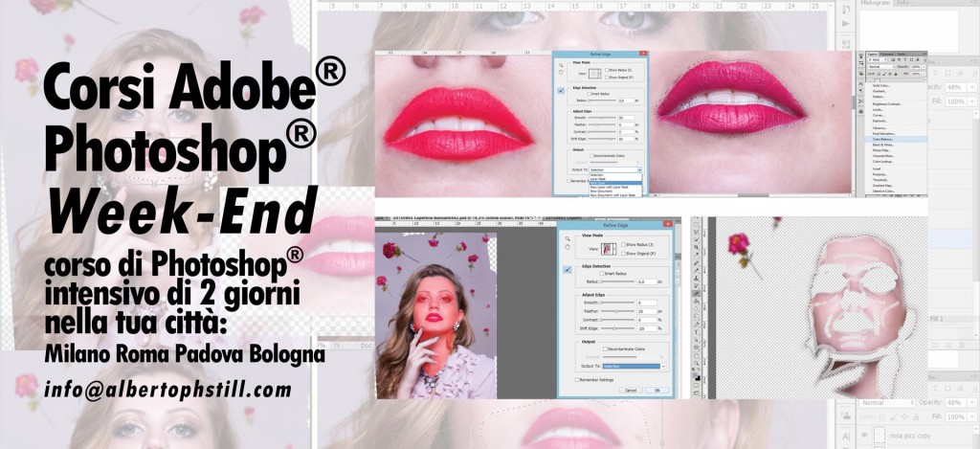This screenshot has height=449, width=980.
Task: Select Curves in the adjustment layer menu
Action: pos(877,115)
